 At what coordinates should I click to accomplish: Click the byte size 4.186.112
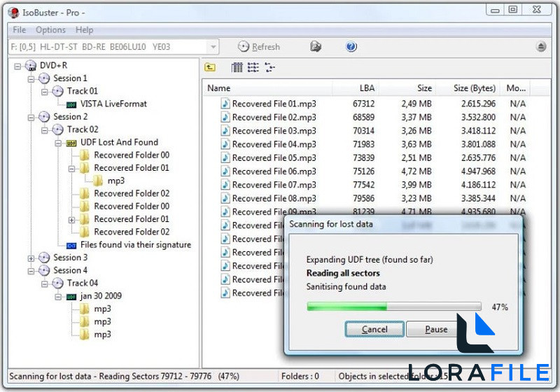pyautogui.click(x=478, y=185)
